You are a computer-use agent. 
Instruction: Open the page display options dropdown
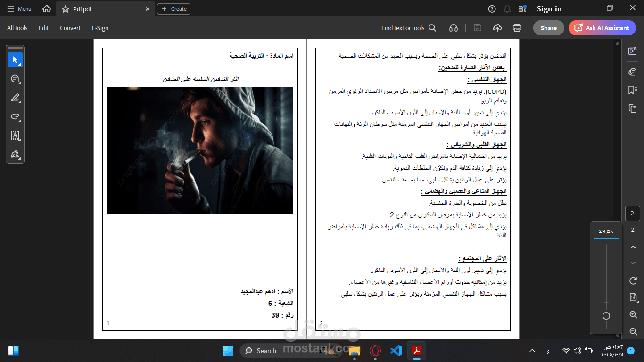(x=633, y=297)
